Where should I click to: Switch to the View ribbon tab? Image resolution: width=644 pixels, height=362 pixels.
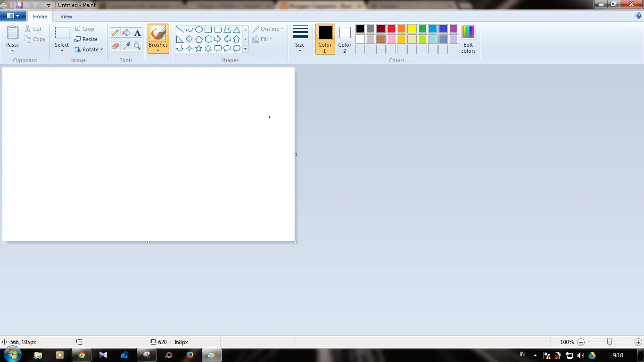point(66,16)
